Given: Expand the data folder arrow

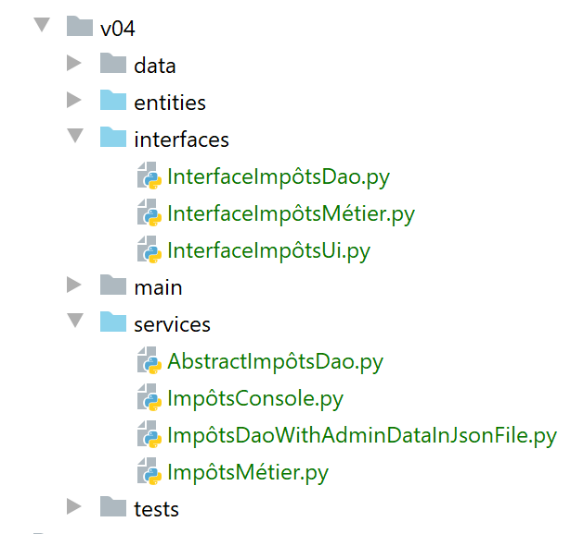Looking at the screenshot, I should [x=74, y=63].
